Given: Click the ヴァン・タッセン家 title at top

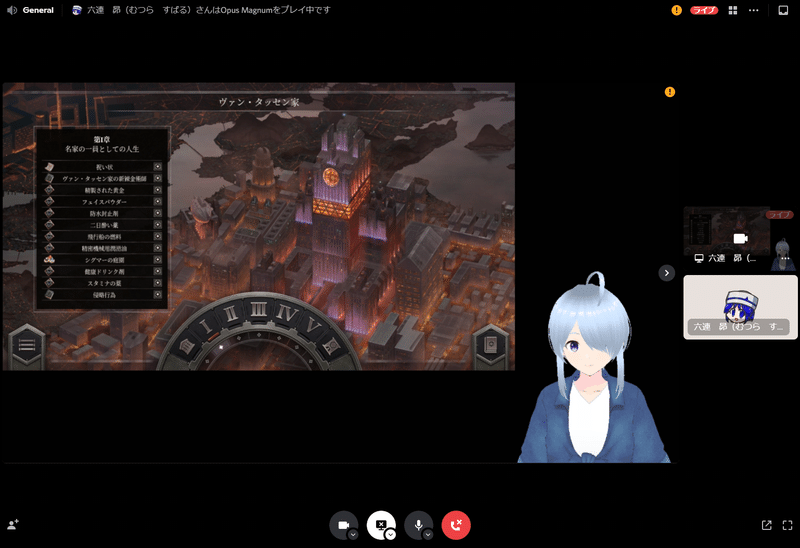Looking at the screenshot, I should [259, 102].
